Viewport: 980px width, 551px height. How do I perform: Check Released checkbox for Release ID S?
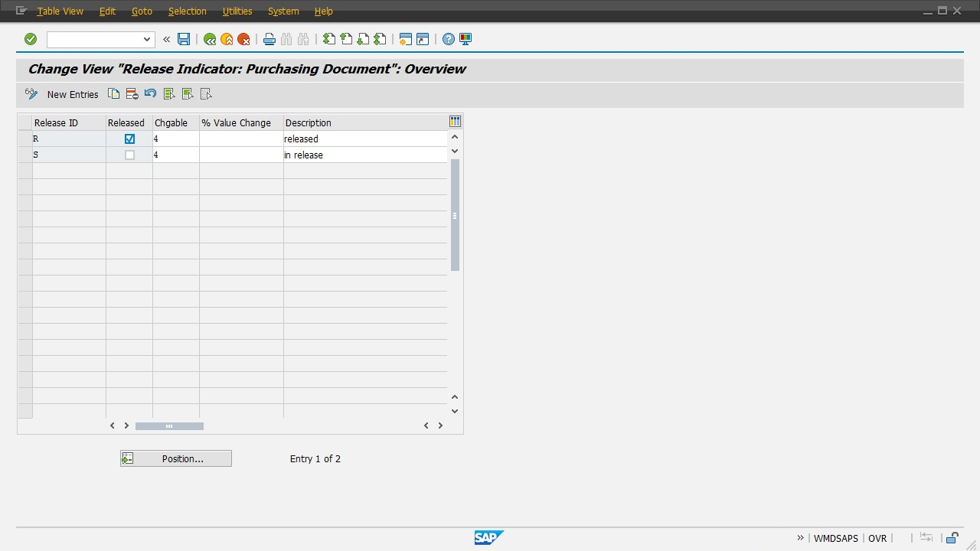click(129, 155)
